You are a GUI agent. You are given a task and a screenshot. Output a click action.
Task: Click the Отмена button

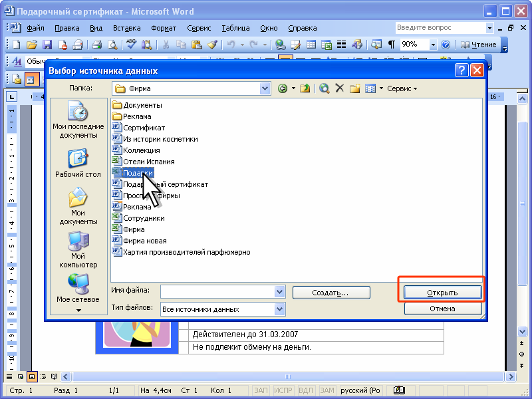coord(442,309)
